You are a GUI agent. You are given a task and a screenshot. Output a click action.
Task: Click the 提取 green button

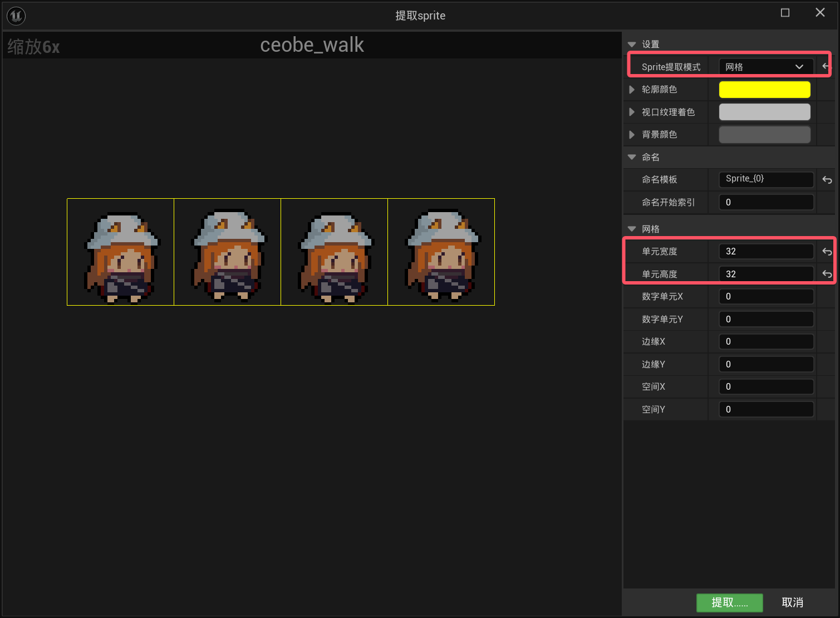coord(730,602)
